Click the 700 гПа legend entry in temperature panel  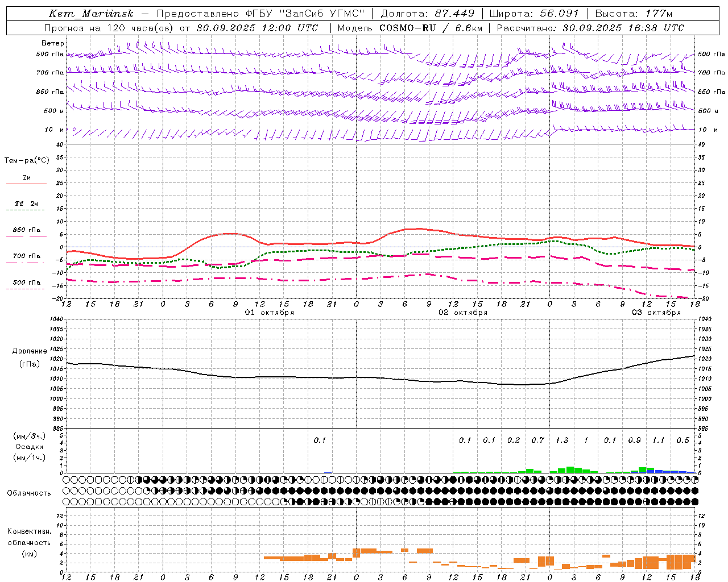(x=27, y=256)
